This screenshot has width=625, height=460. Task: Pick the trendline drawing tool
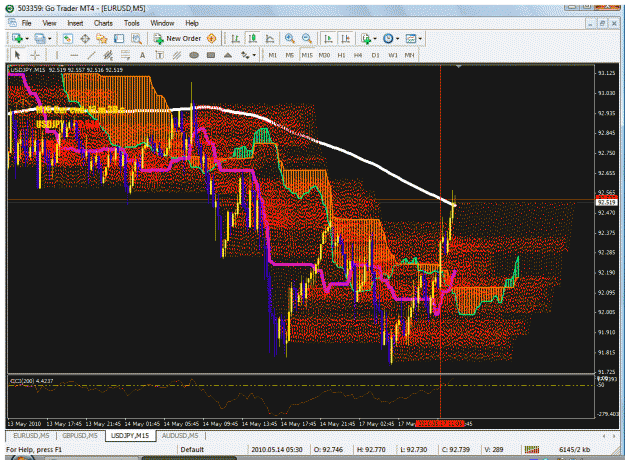(x=91, y=55)
